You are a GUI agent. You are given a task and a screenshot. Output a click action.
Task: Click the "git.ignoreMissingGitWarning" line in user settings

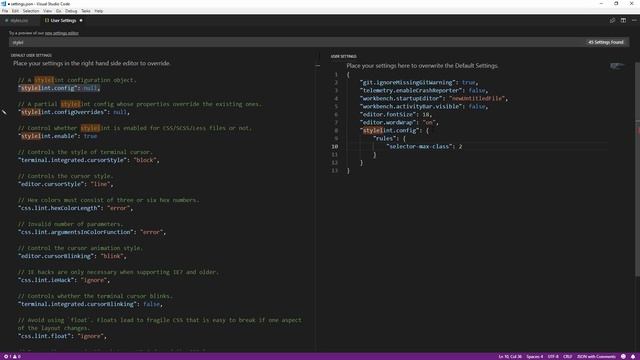point(418,82)
